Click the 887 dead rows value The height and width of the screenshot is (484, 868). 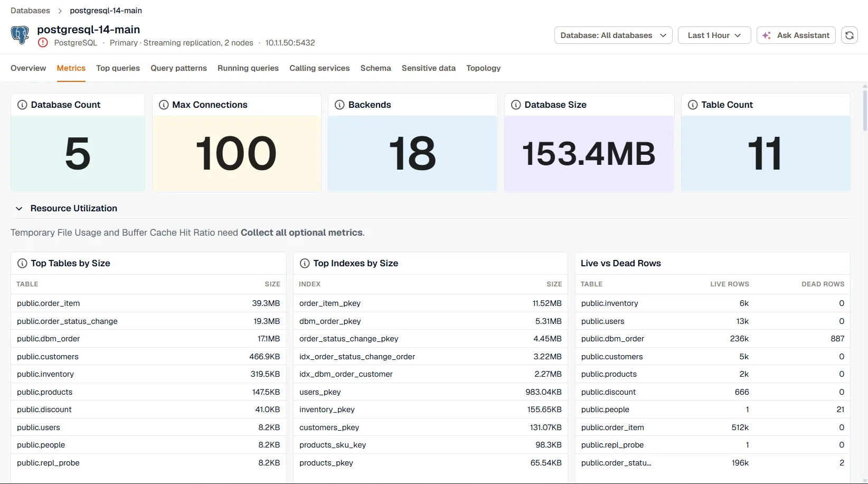click(x=837, y=339)
